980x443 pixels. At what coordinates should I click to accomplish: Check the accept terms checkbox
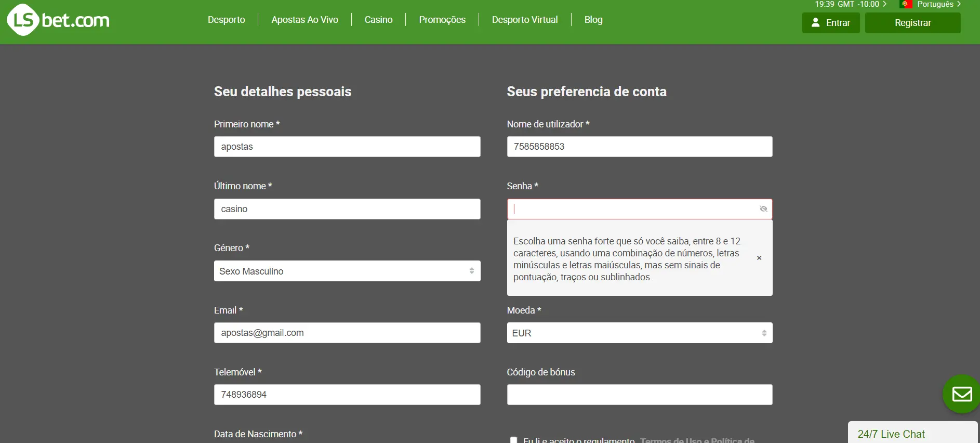pyautogui.click(x=513, y=440)
